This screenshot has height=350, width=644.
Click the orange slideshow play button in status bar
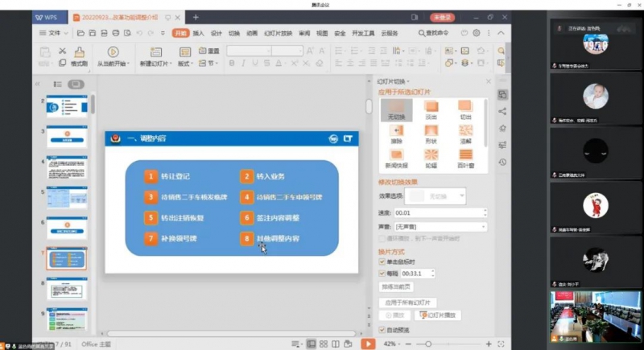click(368, 344)
